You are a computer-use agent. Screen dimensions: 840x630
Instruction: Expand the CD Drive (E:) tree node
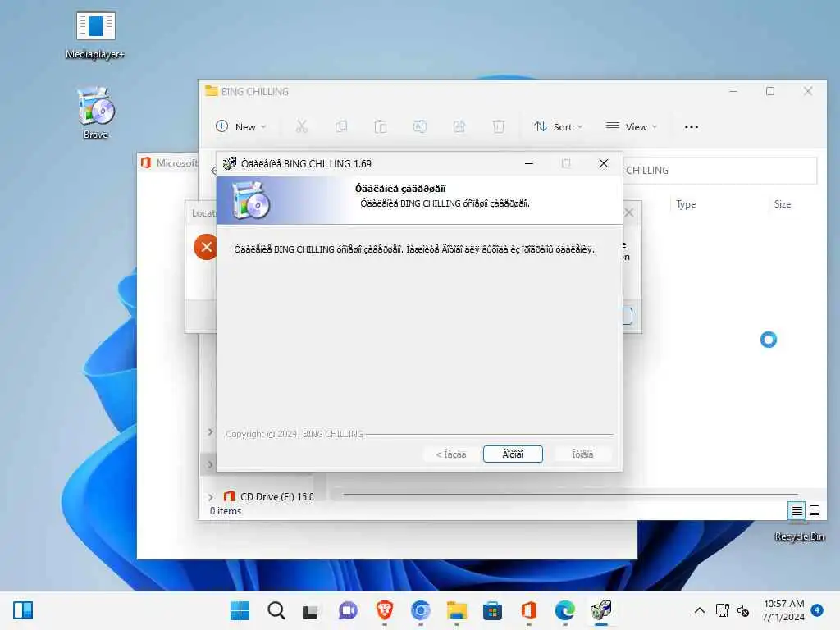tap(211, 496)
